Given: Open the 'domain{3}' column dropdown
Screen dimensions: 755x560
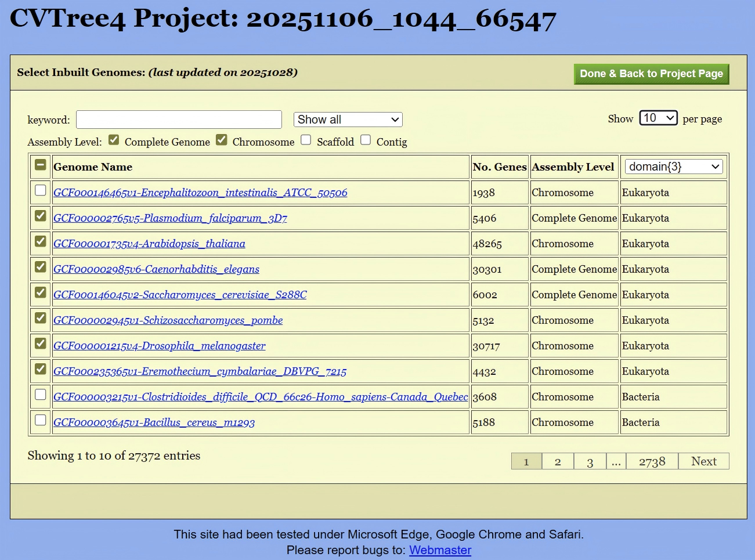Looking at the screenshot, I should coord(673,167).
